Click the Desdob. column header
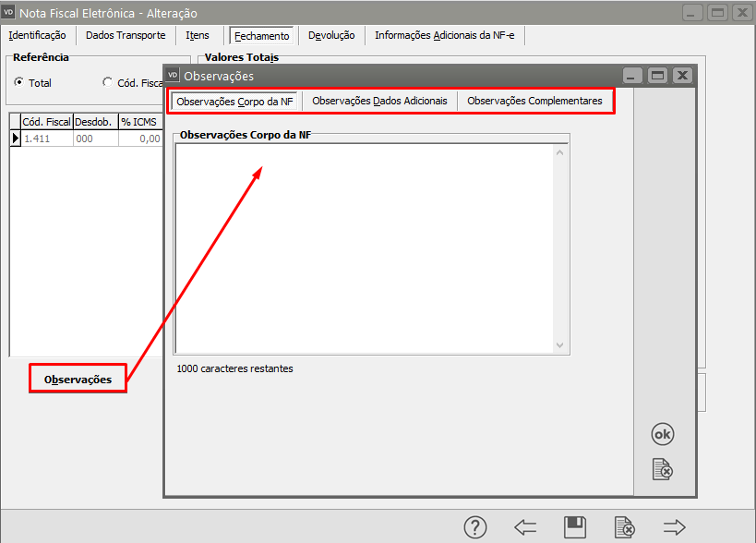This screenshot has width=756, height=543. pyautogui.click(x=95, y=122)
